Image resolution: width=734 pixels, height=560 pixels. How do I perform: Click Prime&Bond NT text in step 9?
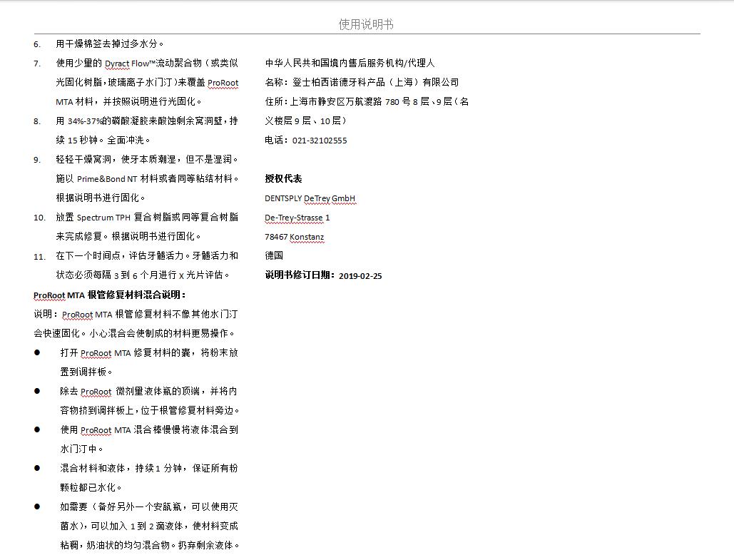coord(106,179)
